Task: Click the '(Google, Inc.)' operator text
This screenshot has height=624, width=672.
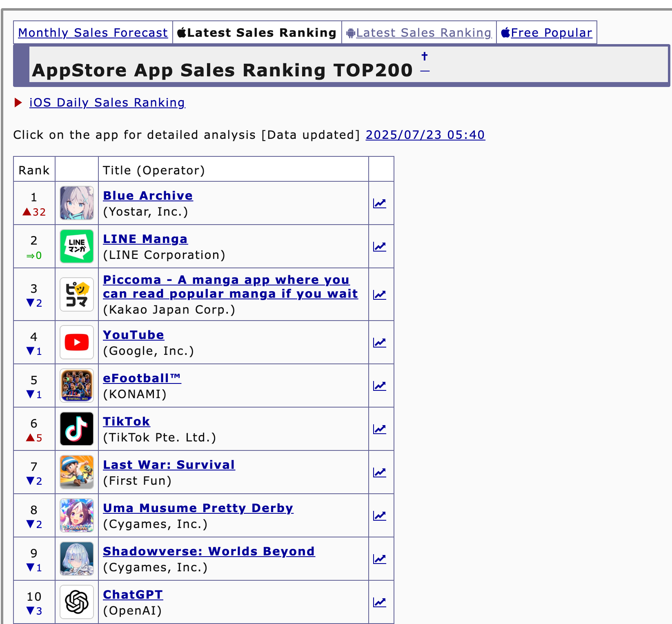Action: coord(149,351)
